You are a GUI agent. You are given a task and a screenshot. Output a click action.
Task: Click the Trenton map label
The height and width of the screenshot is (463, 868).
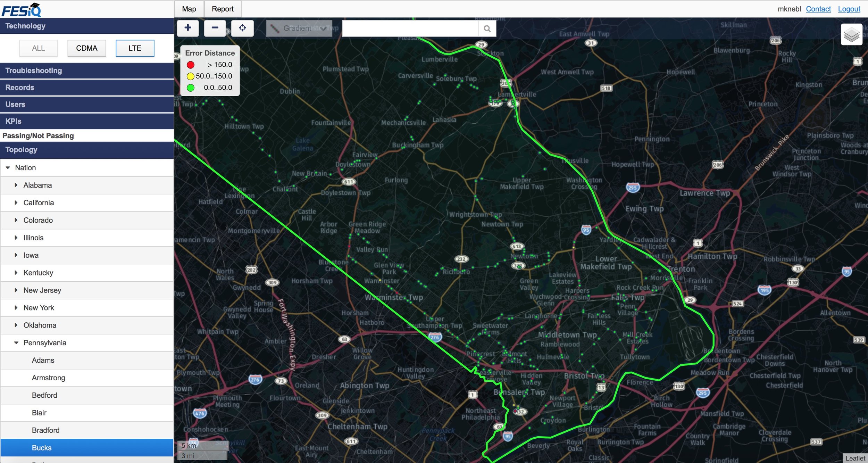681,269
